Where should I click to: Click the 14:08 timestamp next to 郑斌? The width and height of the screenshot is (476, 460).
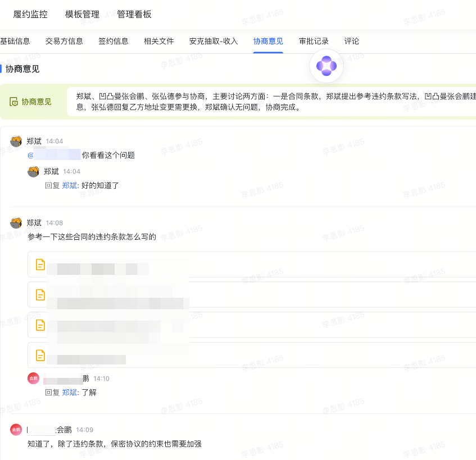tap(55, 223)
